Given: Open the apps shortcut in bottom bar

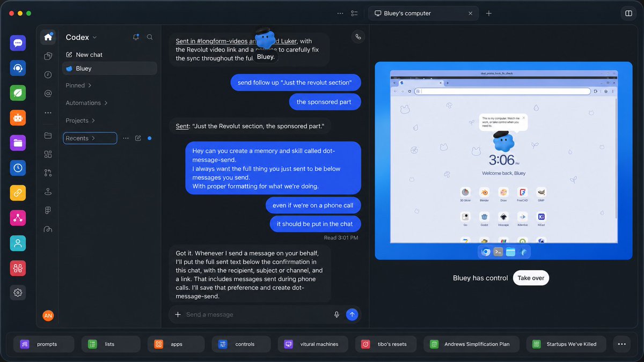Looking at the screenshot, I should (176, 344).
